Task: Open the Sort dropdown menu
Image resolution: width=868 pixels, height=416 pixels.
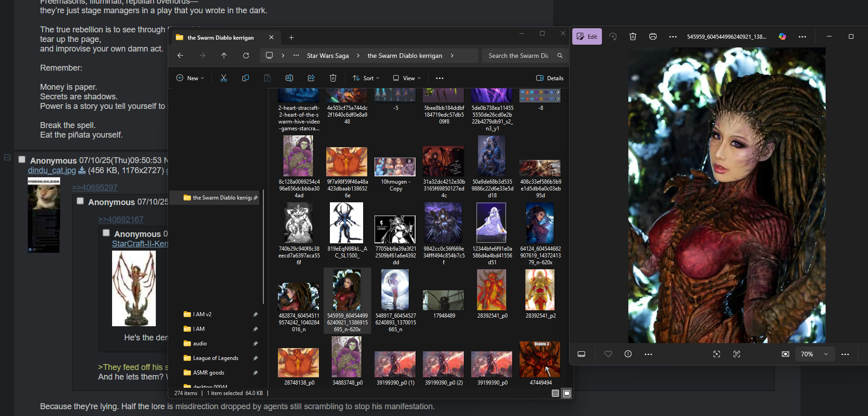Action: 366,78
